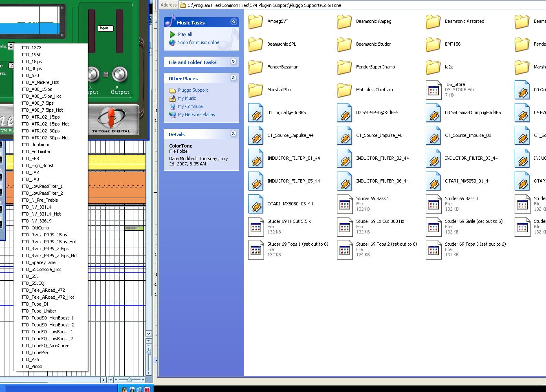Screen dimensions: 546x392
Task: Collapse the Music Tasks panel
Action: click(x=233, y=22)
